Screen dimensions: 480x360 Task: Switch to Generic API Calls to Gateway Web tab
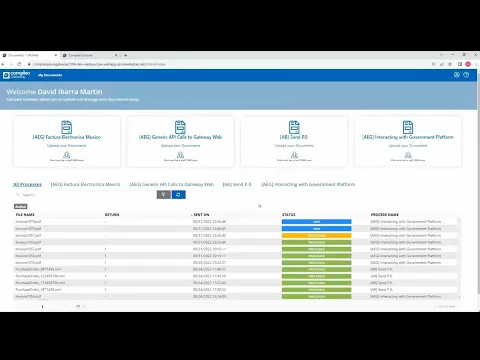pyautogui.click(x=172, y=184)
